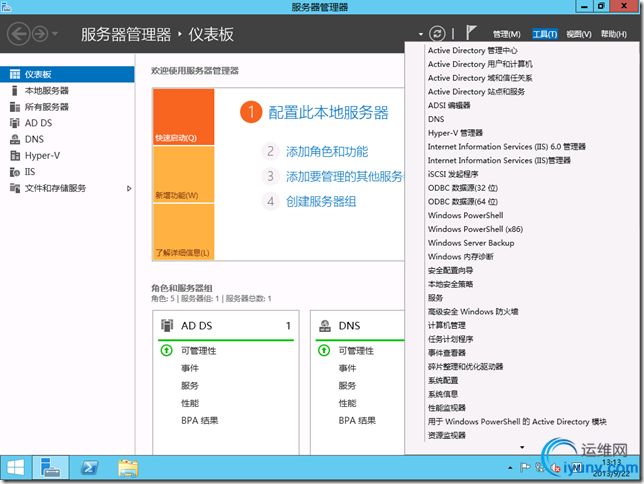Viewport: 644px width, 484px height.
Task: Open dropdown arrow left of refresh
Action: [421, 35]
